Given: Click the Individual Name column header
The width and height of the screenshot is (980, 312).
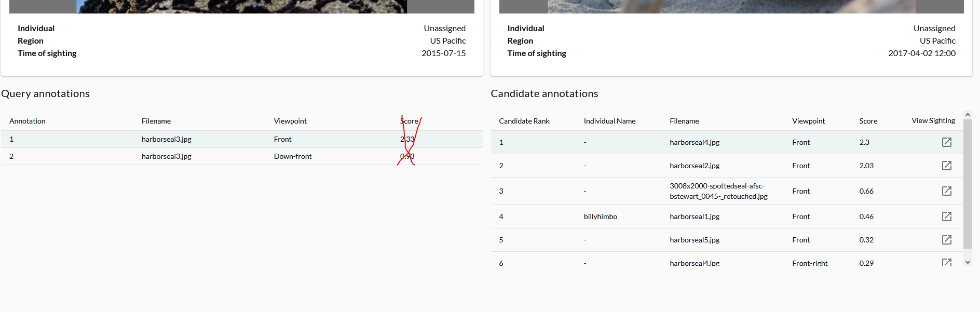Looking at the screenshot, I should click(x=609, y=120).
